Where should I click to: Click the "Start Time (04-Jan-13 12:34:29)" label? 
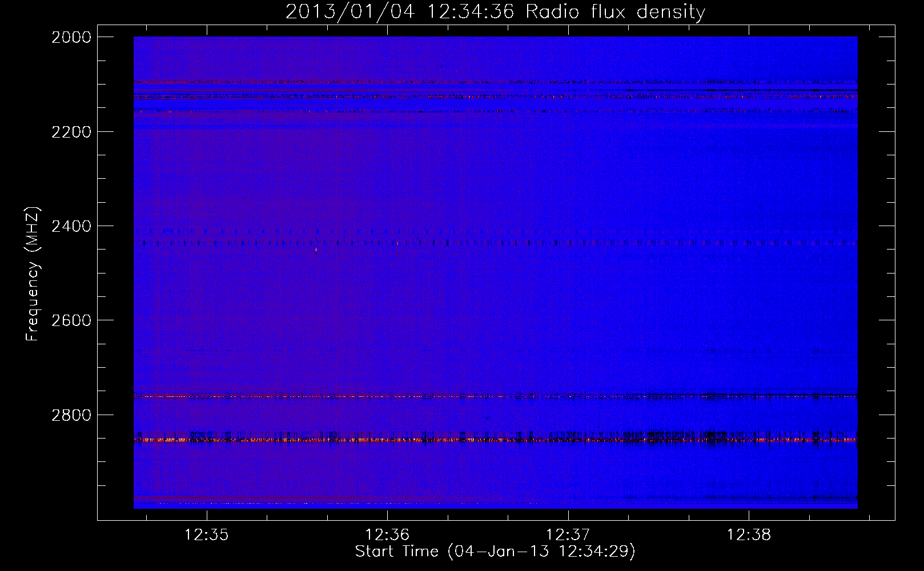[x=495, y=552]
